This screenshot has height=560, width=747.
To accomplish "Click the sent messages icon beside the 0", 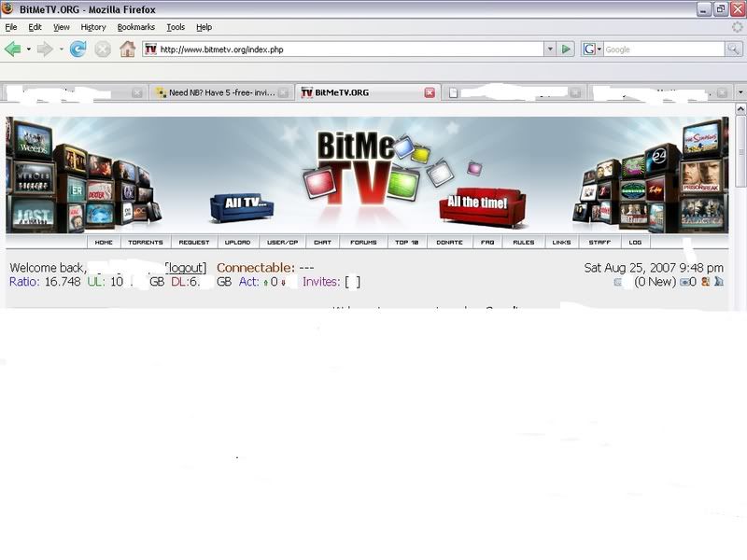I will tap(684, 282).
